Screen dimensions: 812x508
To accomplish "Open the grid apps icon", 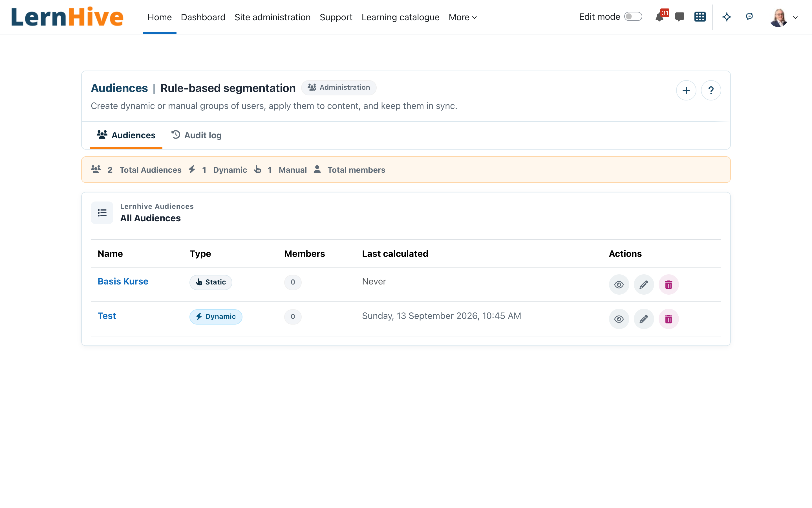I will [700, 17].
